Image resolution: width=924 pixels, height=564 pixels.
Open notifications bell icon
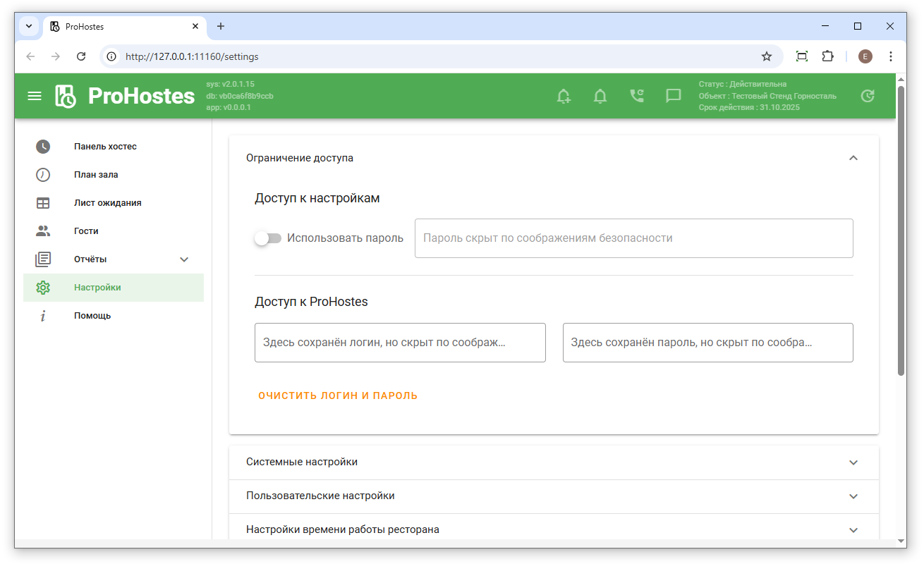600,96
